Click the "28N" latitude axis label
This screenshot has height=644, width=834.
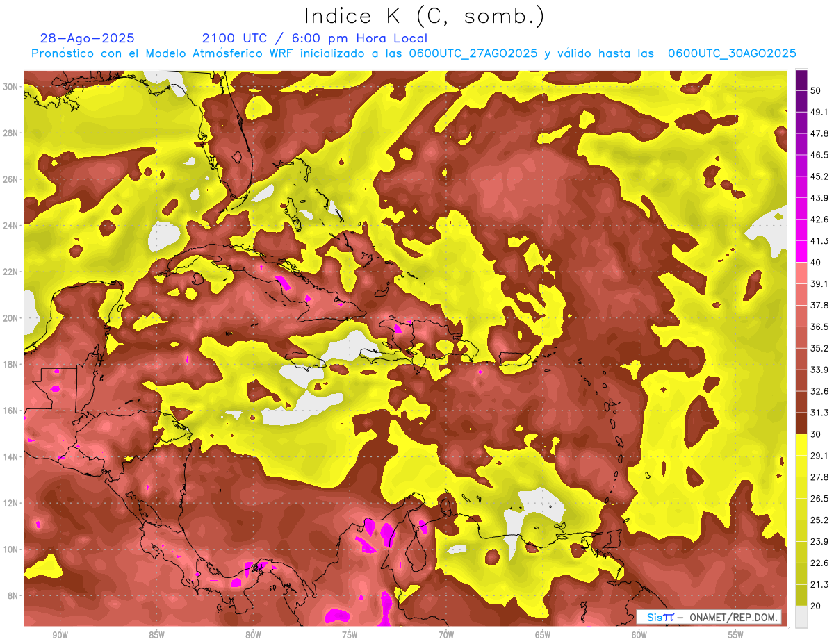[10, 133]
